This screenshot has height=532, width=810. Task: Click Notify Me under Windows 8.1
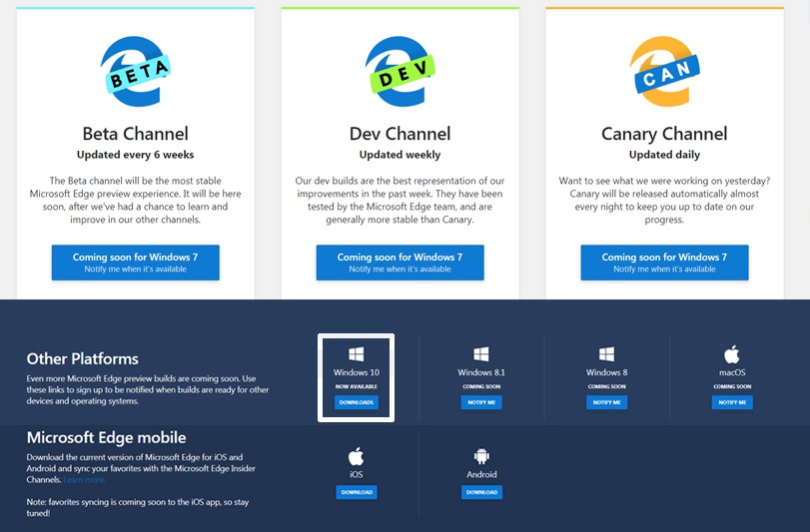481,402
